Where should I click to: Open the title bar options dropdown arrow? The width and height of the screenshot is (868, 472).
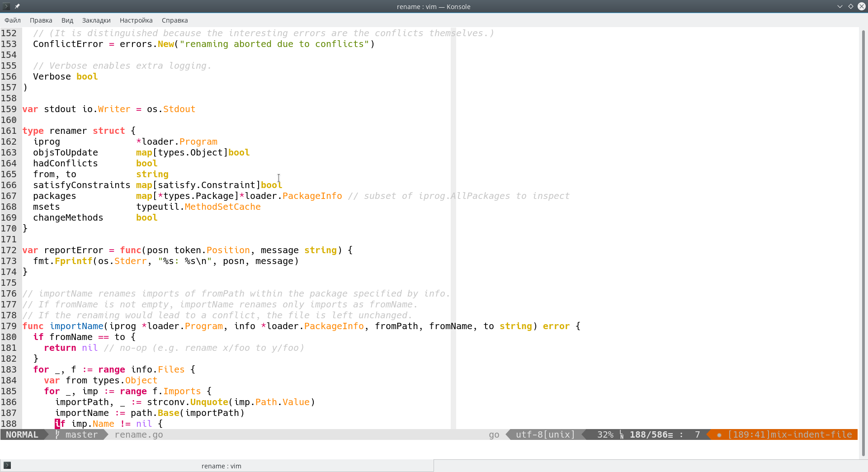[x=840, y=6]
